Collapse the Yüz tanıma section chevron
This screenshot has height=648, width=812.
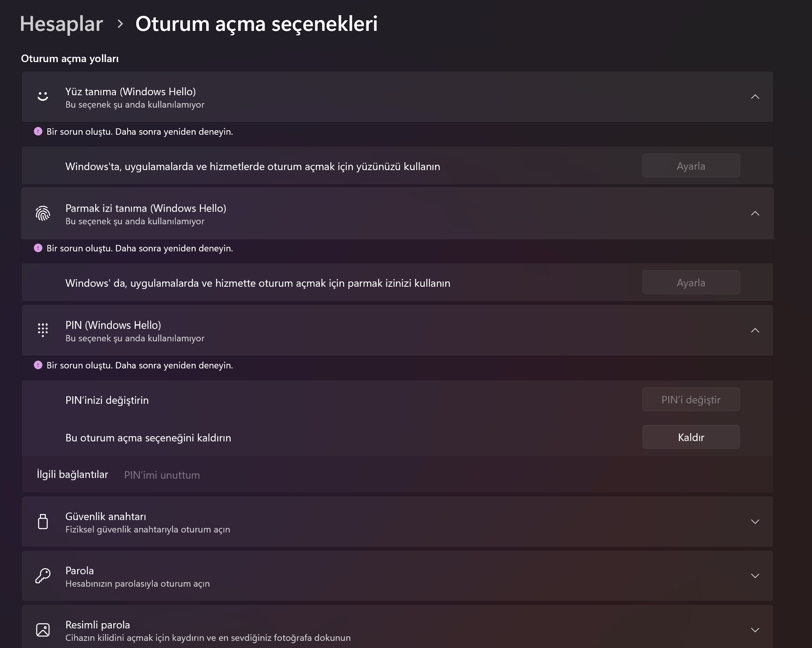755,97
